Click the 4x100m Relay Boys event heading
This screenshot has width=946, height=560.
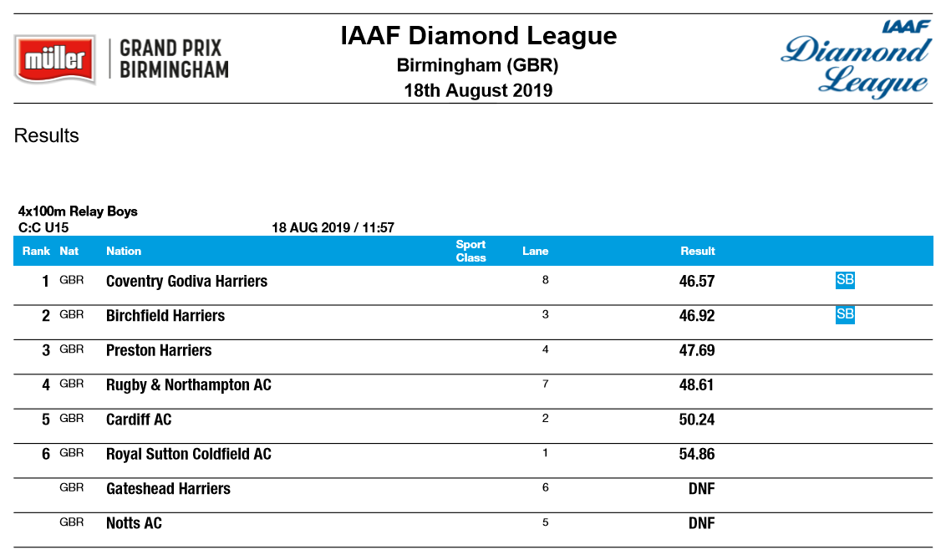78,211
